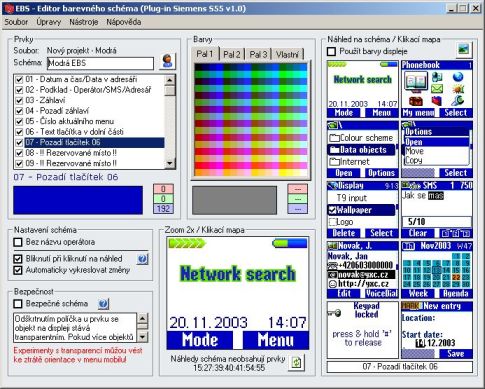This screenshot has width=485, height=389.
Task: Click the Schéma name input field
Action: pos(100,63)
